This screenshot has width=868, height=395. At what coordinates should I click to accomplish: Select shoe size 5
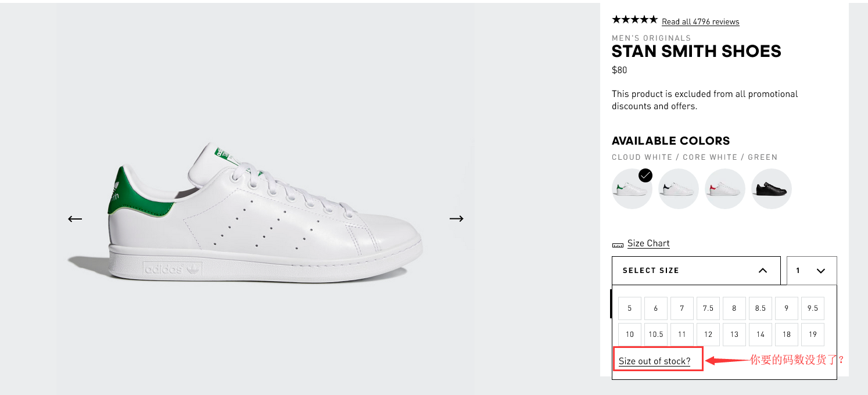click(630, 308)
